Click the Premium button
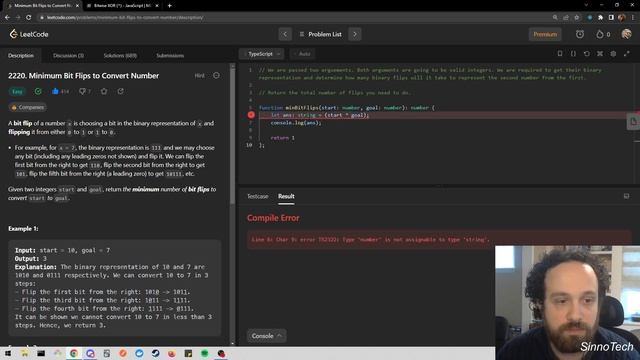Viewport: 640px width, 360px height. tap(545, 34)
